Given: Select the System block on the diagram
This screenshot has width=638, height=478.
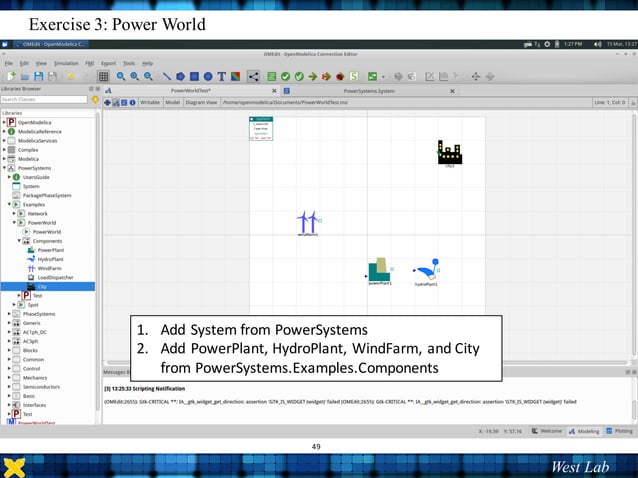Looking at the screenshot, I should (x=260, y=128).
